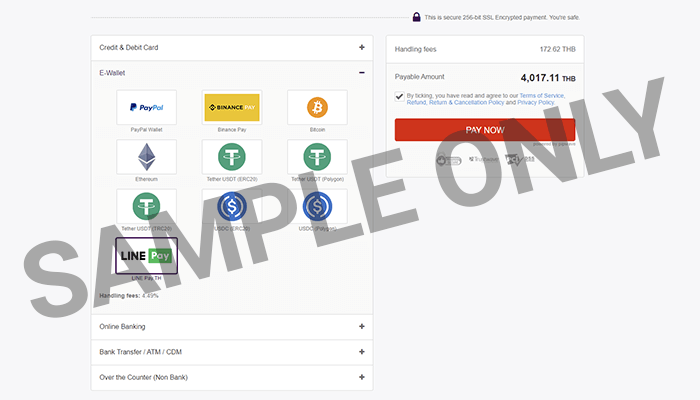Open the Terms of Service link

point(542,96)
